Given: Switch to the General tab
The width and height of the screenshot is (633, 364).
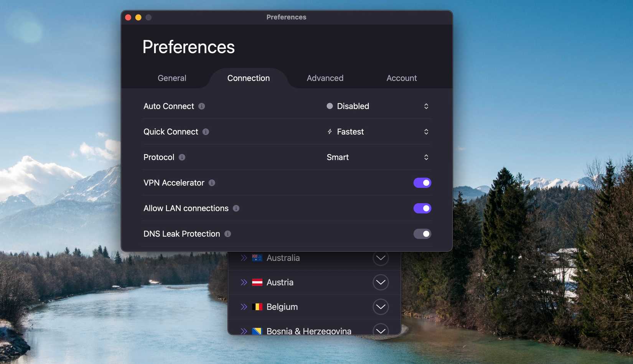Looking at the screenshot, I should 172,78.
